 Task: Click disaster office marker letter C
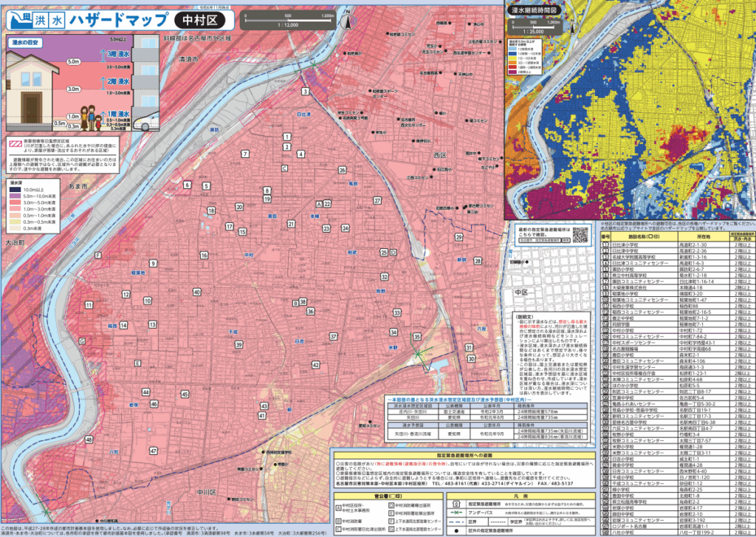click(x=283, y=168)
